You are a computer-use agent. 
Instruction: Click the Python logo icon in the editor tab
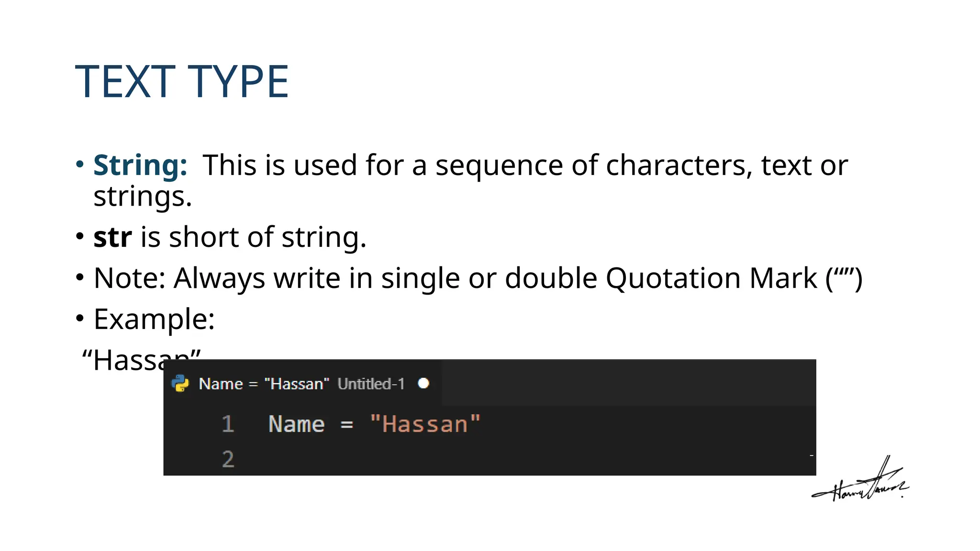(180, 383)
